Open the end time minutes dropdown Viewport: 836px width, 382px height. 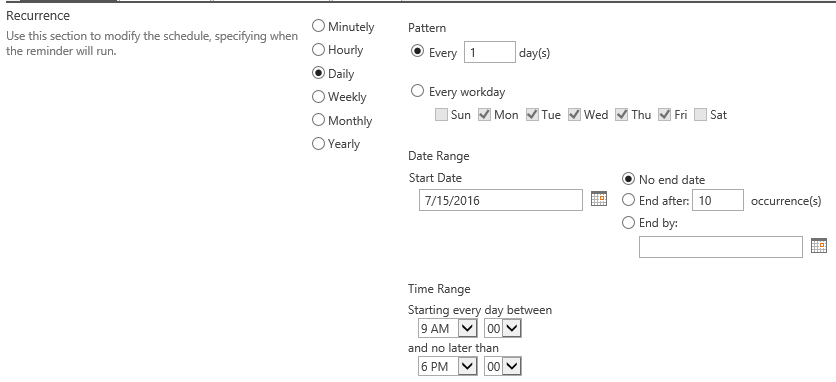(503, 367)
